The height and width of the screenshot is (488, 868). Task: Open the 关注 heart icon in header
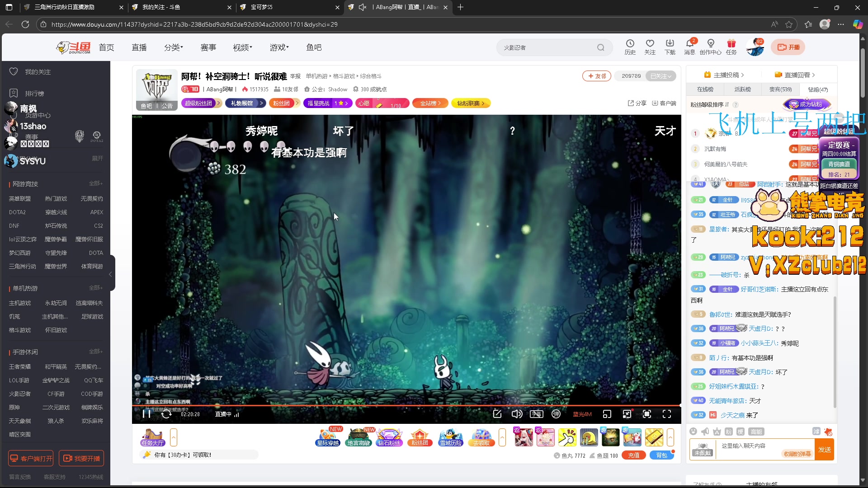click(650, 47)
